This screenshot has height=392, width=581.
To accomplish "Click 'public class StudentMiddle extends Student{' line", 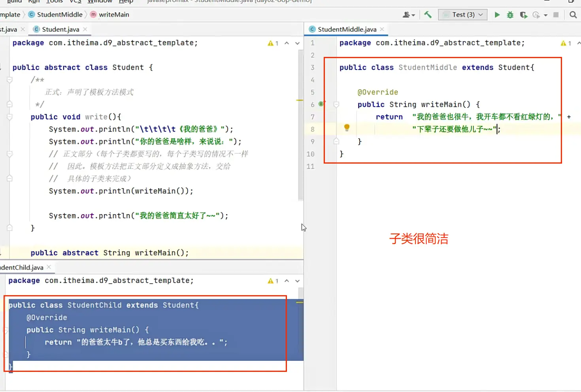I will [x=437, y=68].
